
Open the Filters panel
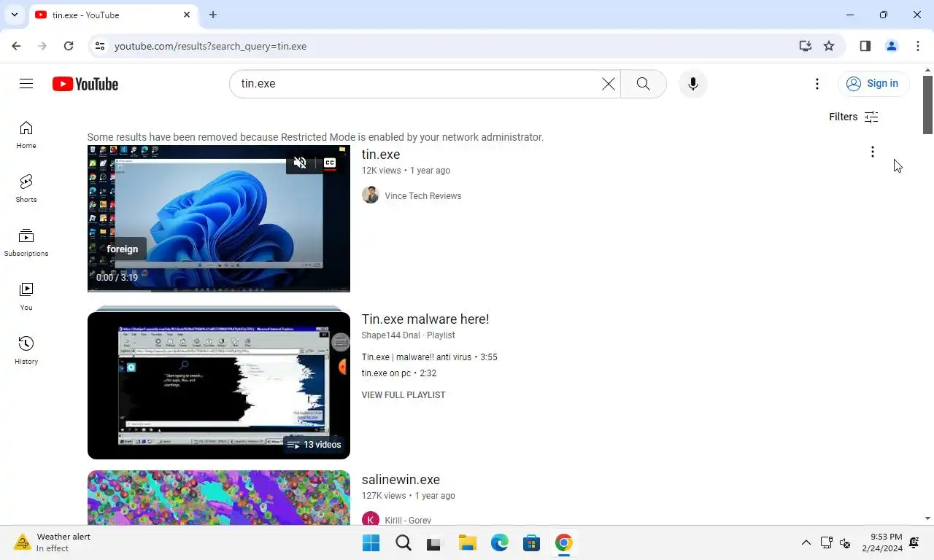[853, 117]
